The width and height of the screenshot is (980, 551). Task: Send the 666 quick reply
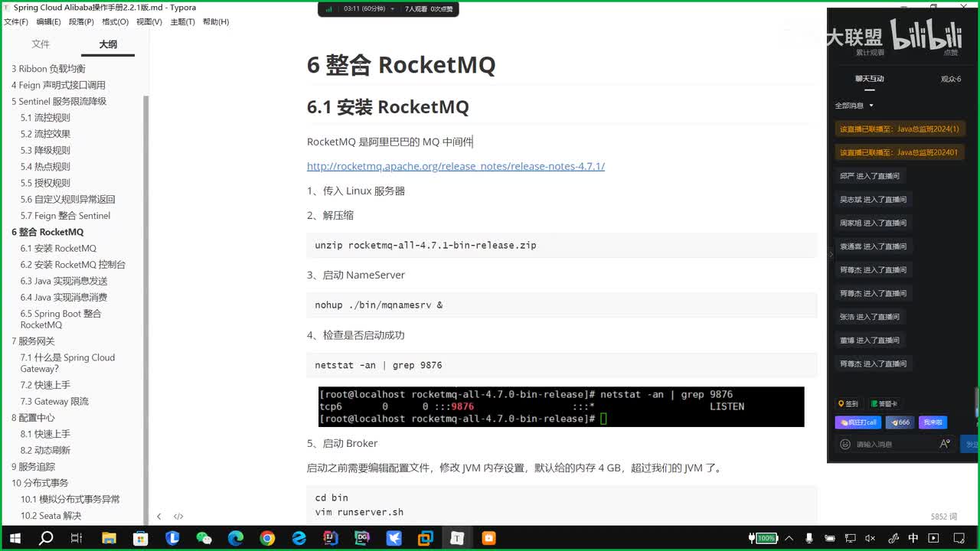[x=900, y=422]
